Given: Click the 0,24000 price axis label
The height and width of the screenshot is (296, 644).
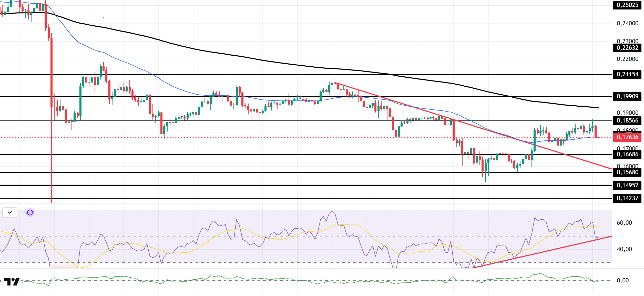Looking at the screenshot, I should 627,23.
